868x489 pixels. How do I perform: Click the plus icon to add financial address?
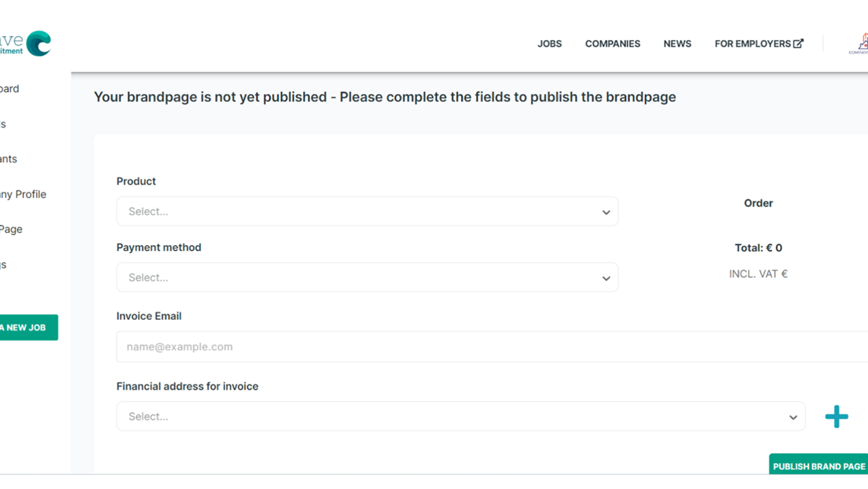coord(836,416)
